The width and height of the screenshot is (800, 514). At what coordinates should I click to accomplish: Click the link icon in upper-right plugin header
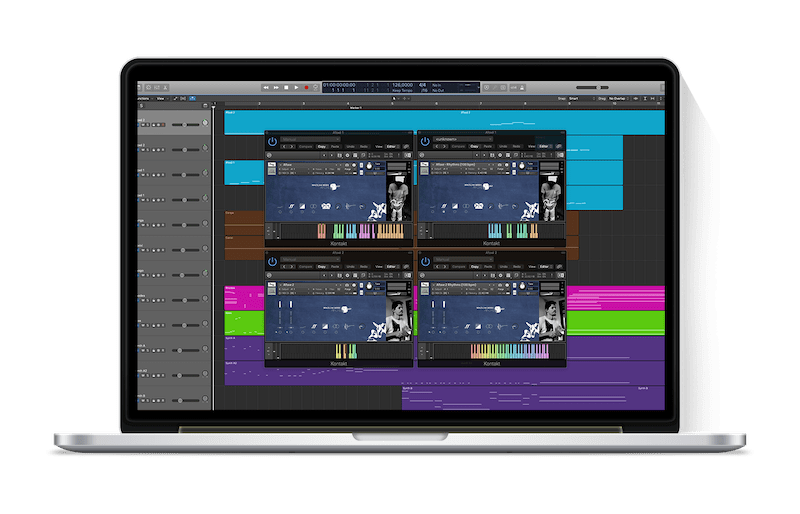coord(559,146)
